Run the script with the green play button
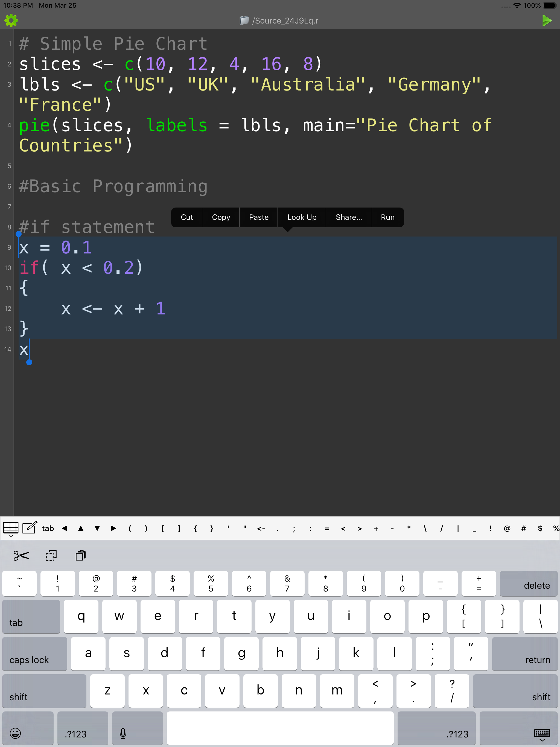Viewport: 560px width, 747px height. (547, 21)
